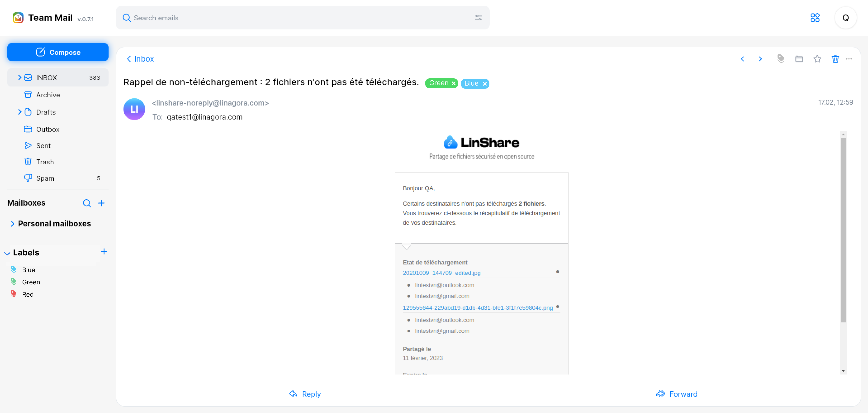Collapse the Labels section
868x413 pixels.
[7, 253]
